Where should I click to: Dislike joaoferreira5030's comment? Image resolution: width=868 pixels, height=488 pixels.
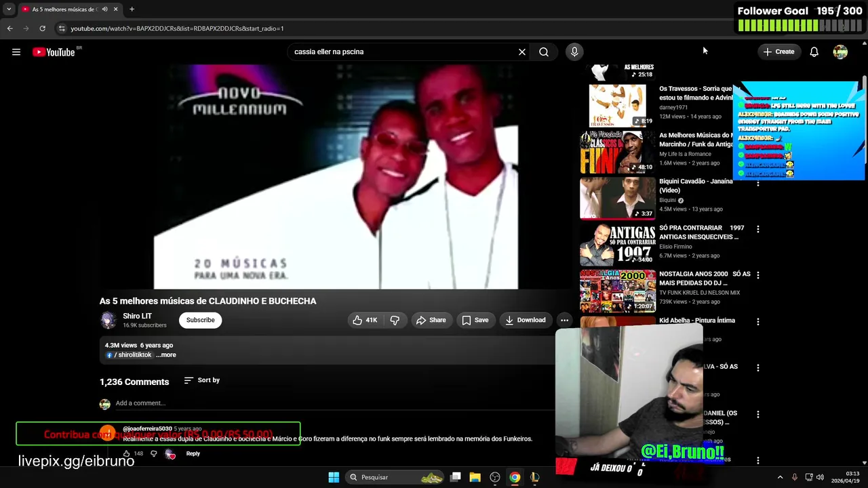[x=153, y=453]
